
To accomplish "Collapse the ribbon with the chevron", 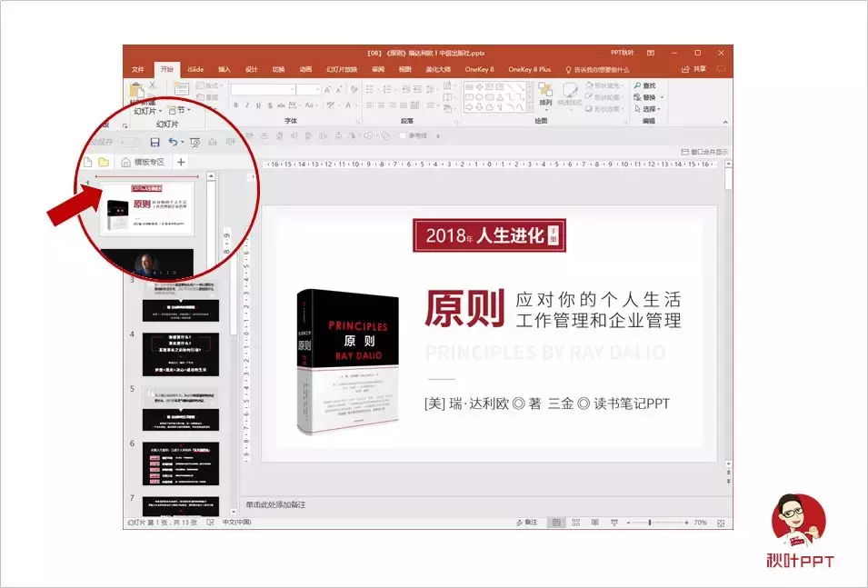I will tap(725, 121).
